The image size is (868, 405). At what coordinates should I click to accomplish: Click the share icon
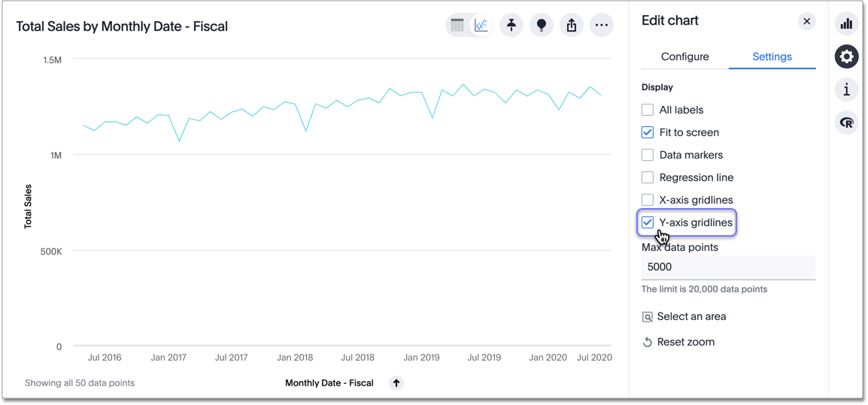point(572,26)
